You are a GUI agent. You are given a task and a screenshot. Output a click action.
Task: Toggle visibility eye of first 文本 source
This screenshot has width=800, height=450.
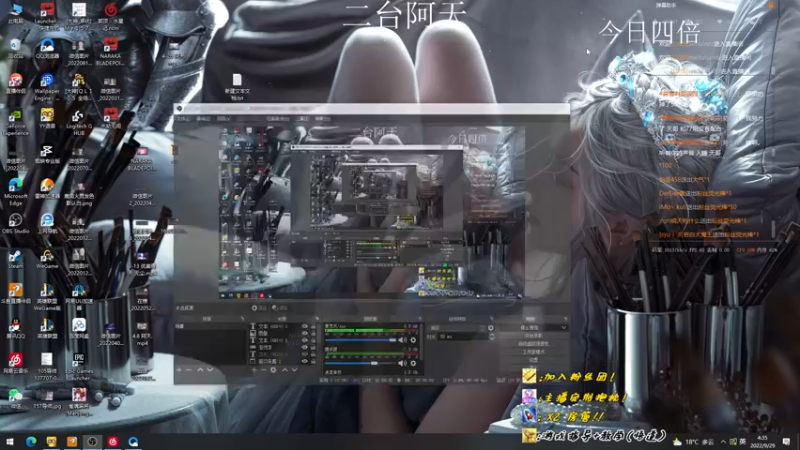tap(305, 326)
